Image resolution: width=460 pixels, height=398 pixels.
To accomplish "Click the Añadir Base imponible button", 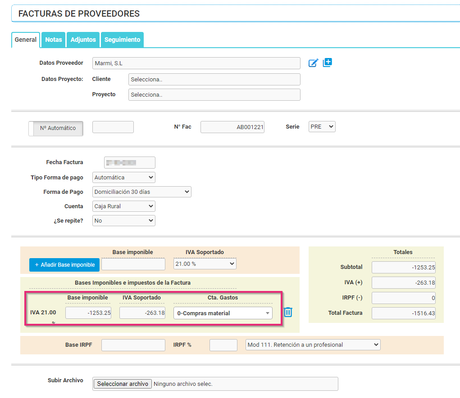I will click(64, 265).
